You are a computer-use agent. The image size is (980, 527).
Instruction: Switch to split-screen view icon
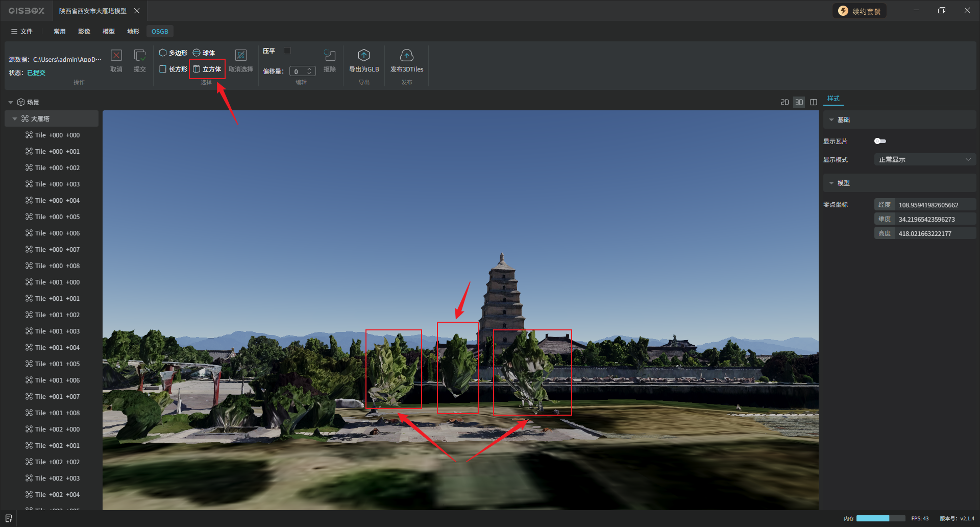814,102
